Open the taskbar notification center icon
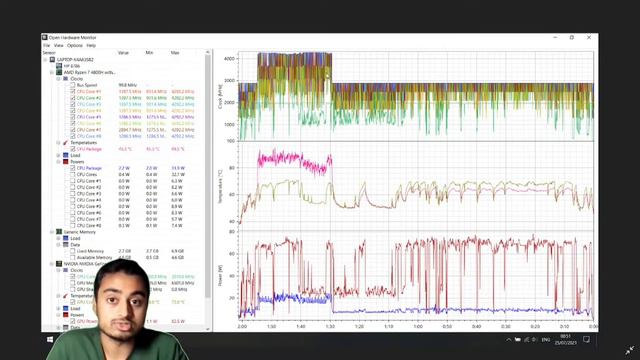 pos(587,340)
